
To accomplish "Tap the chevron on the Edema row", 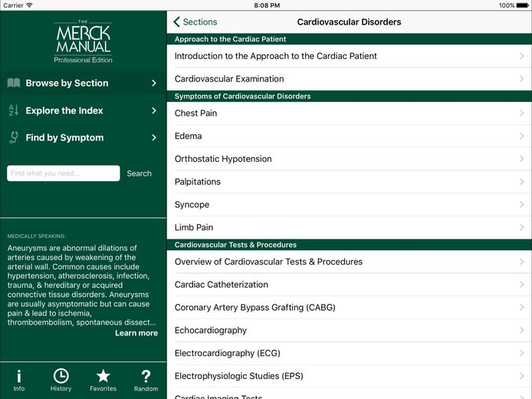I will pyautogui.click(x=522, y=136).
